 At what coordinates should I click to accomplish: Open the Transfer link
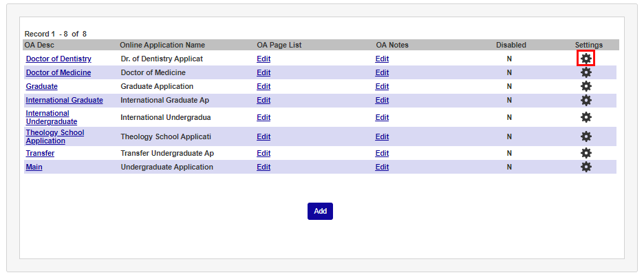[40, 153]
